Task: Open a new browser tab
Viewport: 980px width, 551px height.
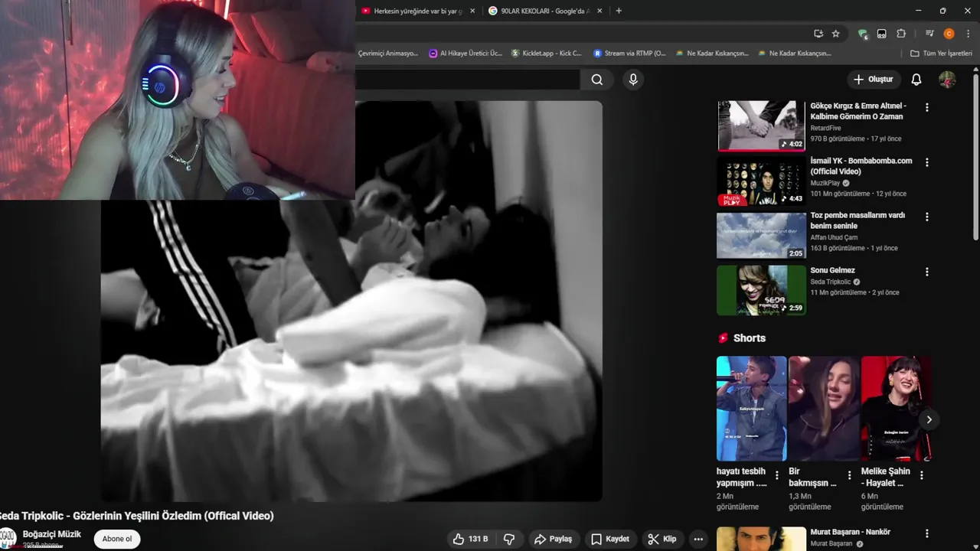Action: 619,11
